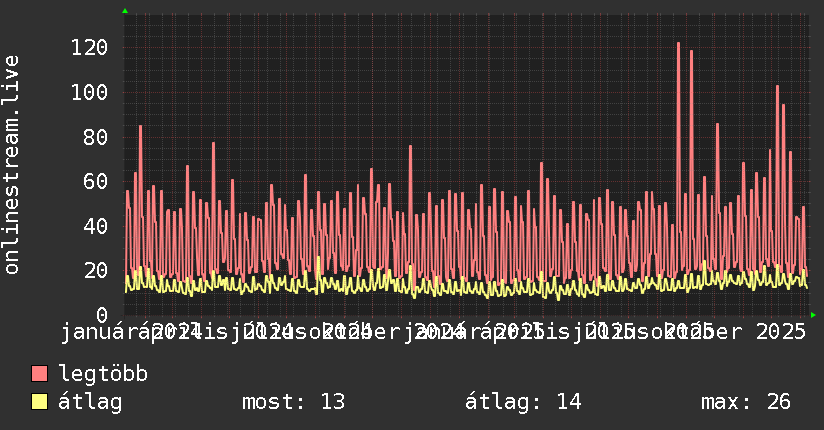The width and height of the screenshot is (824, 430).
Task: Click the vertical axis title 'onlinestream.live'
Action: (x=11, y=165)
